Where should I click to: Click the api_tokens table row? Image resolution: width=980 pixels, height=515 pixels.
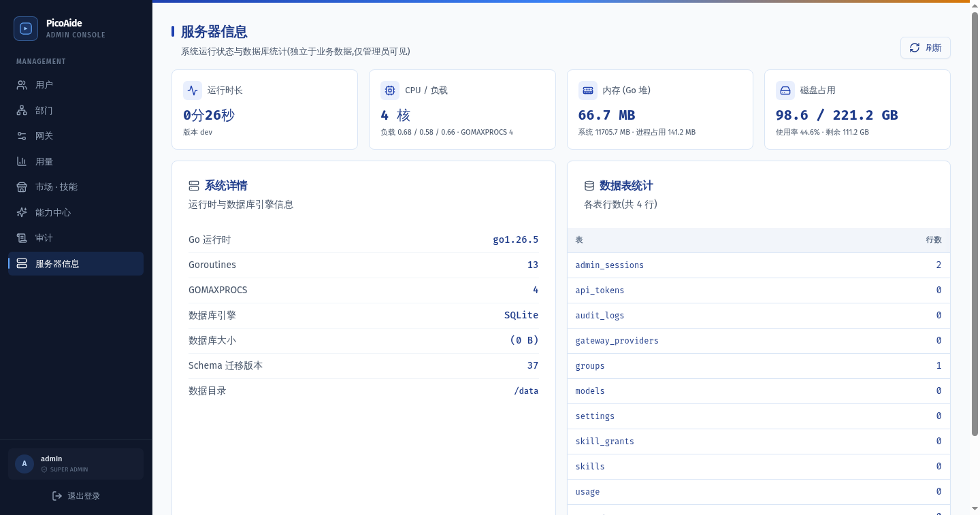coord(759,290)
